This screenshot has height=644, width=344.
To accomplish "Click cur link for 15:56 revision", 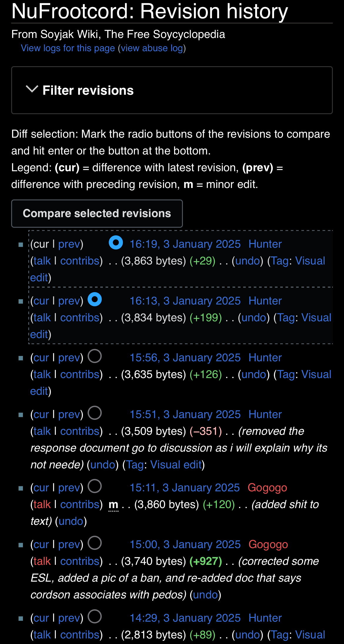I will [x=41, y=358].
